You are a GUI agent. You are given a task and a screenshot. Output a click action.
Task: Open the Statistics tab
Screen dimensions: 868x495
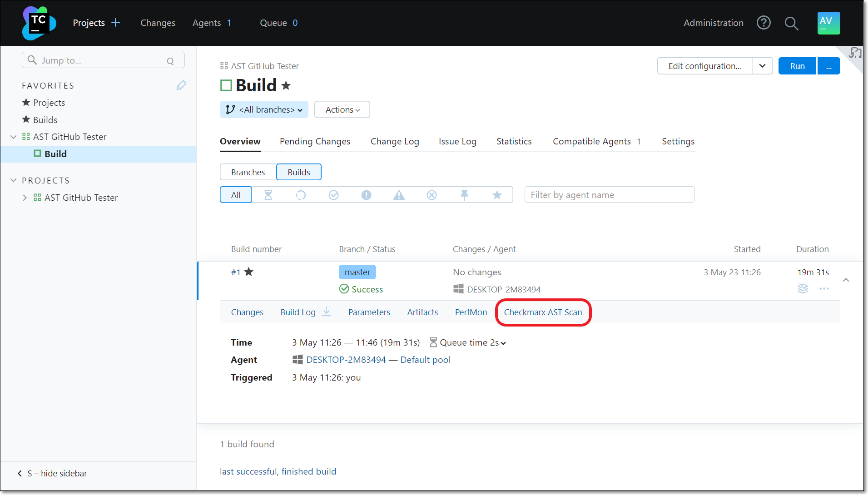514,141
